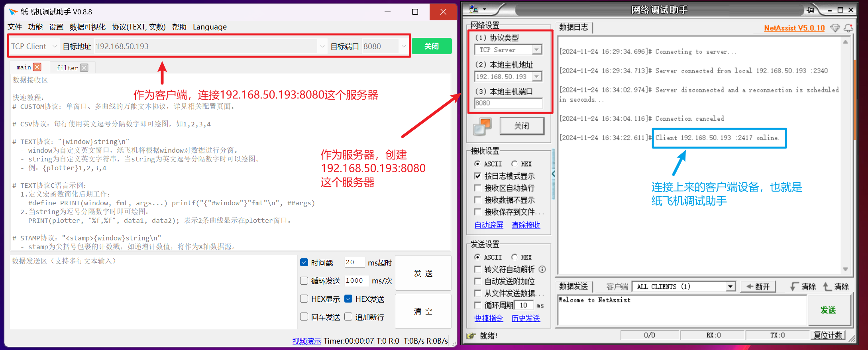
Task: Click the 发 送 button in 纸飞机调试助手
Action: (423, 273)
